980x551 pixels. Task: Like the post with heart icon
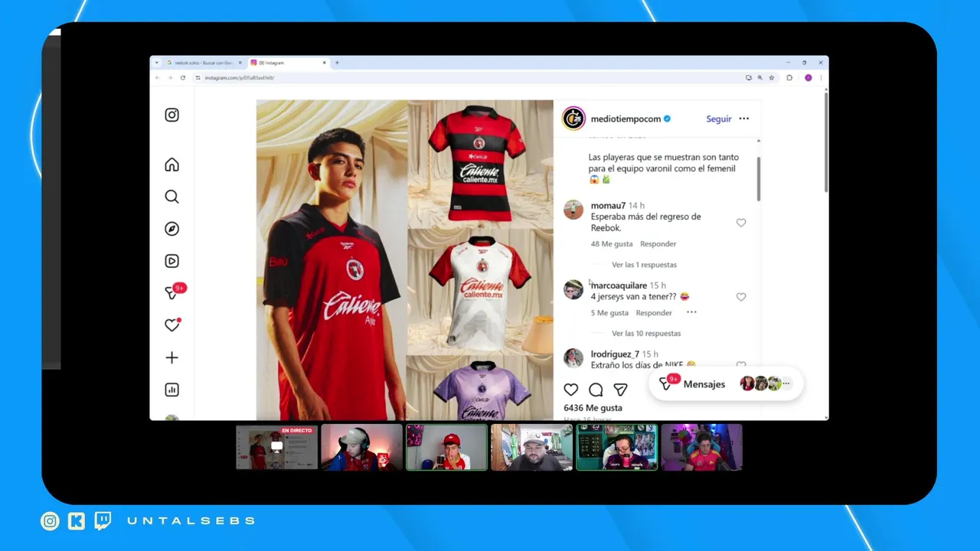point(571,390)
